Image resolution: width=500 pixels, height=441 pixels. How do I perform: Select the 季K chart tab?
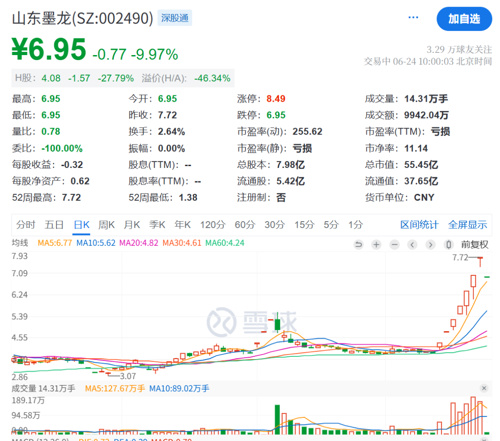pyautogui.click(x=157, y=225)
